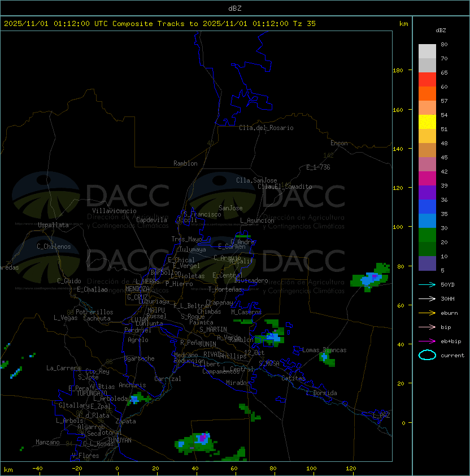Screen dimensions: 470x476
Task: Click the Ramblon label near top center
Action: pos(185,163)
